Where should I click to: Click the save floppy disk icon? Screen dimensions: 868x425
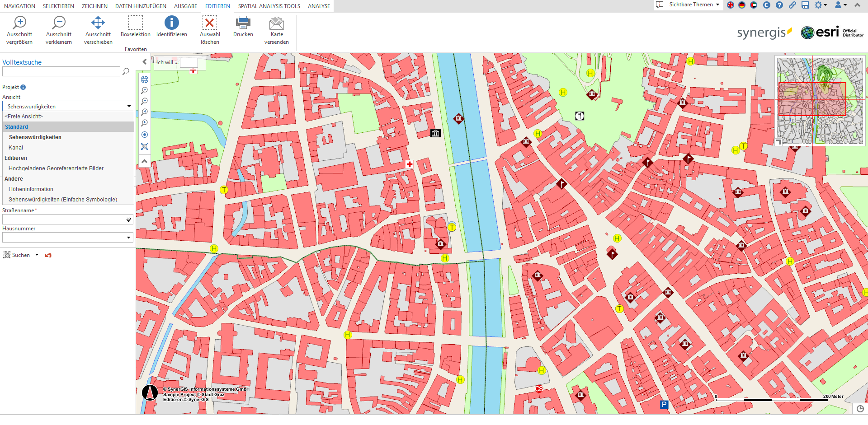click(805, 5)
